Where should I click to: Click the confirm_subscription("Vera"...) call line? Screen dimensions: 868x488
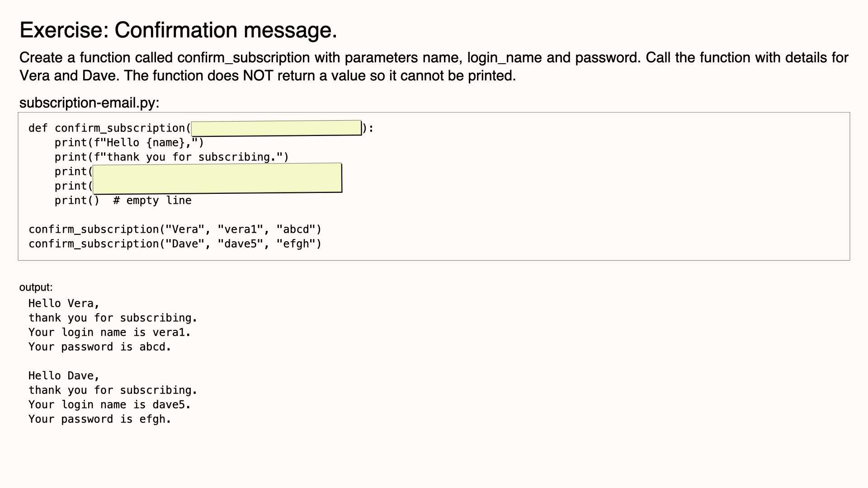pyautogui.click(x=175, y=230)
